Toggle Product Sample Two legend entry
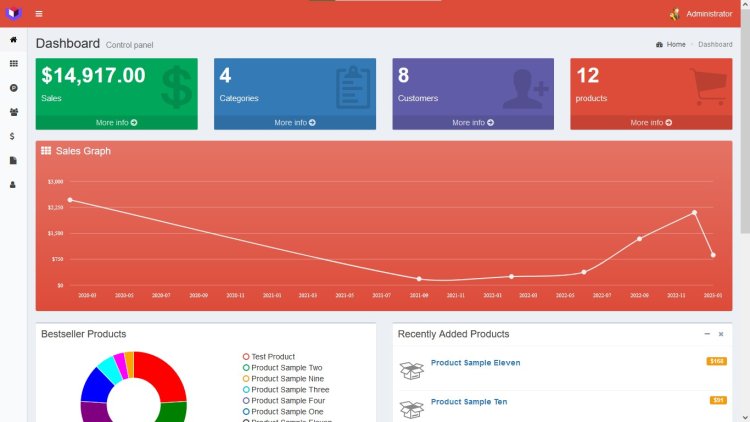This screenshot has width=750, height=422. (x=282, y=367)
